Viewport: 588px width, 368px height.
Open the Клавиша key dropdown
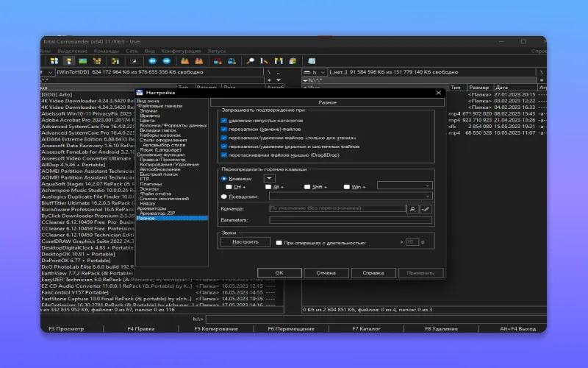[x=270, y=178]
